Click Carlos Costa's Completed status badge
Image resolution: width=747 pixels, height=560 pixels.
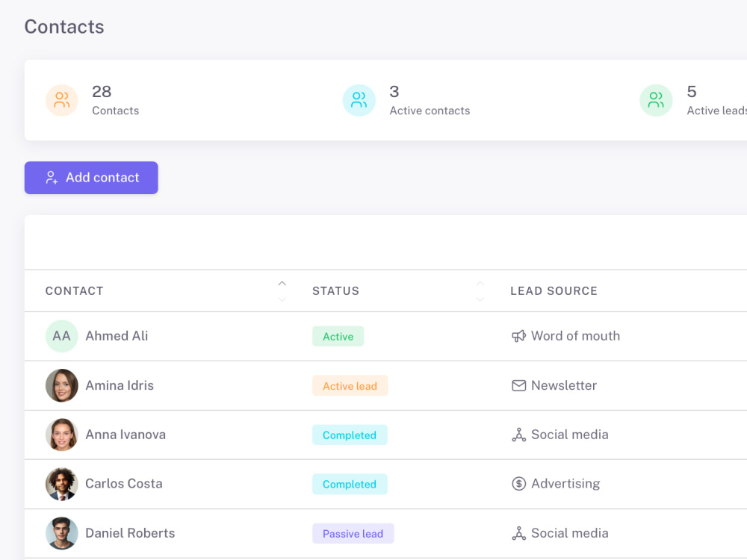(x=350, y=485)
